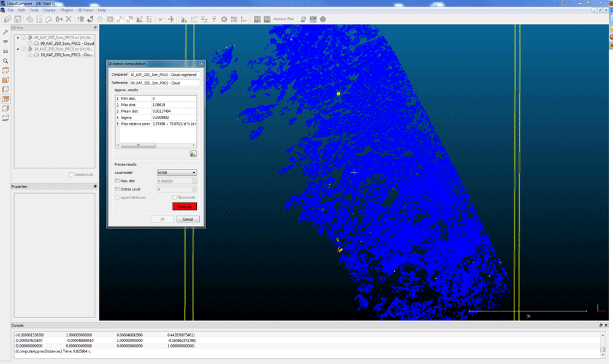613x364 pixels.
Task: Set a view using a cube icon in left sidebar
Action: (5, 70)
